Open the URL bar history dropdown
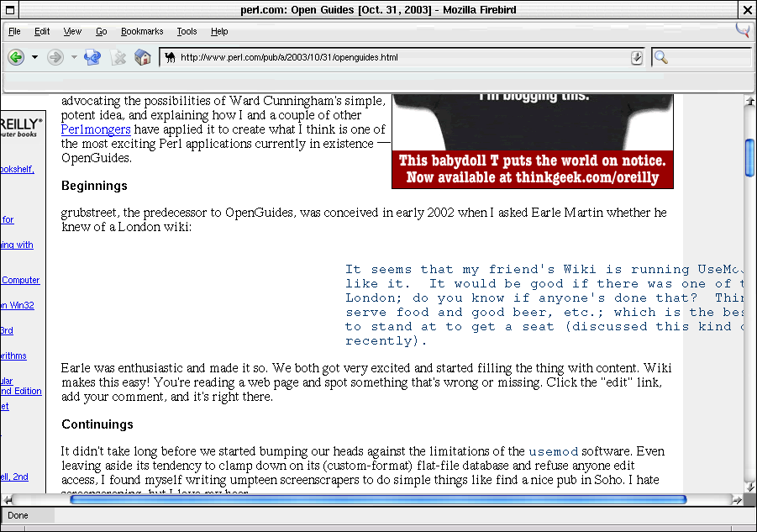Screen dimensions: 757x532 pos(637,58)
